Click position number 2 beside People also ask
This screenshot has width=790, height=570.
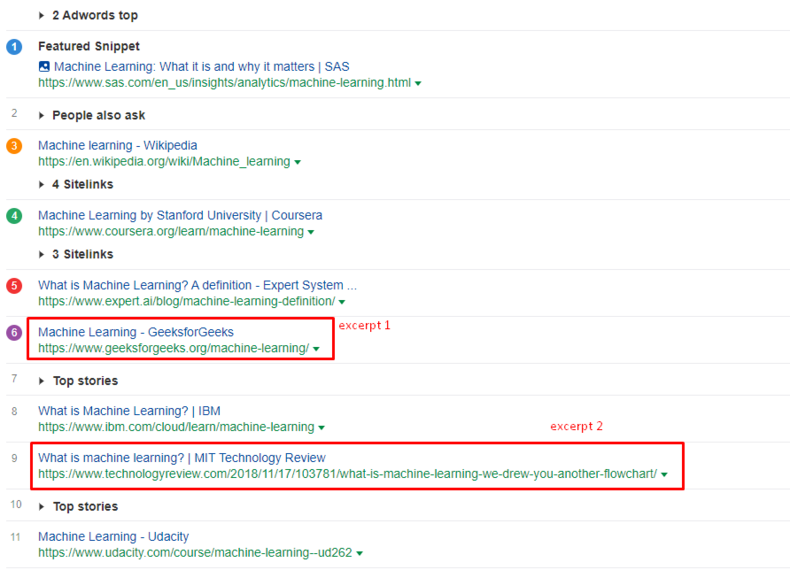click(14, 113)
